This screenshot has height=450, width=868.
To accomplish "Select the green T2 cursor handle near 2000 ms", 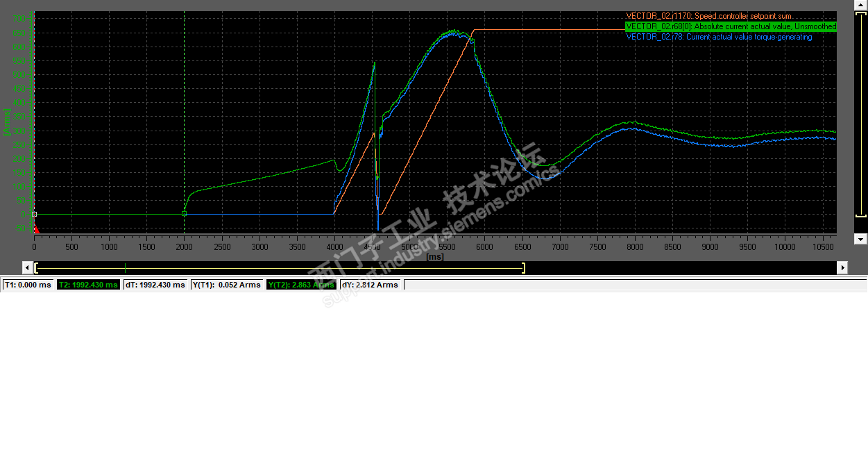I will 184,214.
